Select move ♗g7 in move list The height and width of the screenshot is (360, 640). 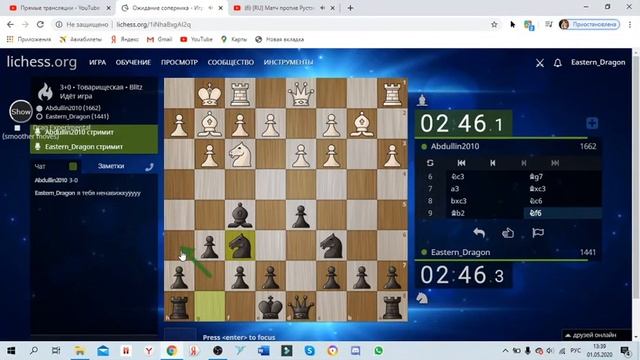pos(562,176)
